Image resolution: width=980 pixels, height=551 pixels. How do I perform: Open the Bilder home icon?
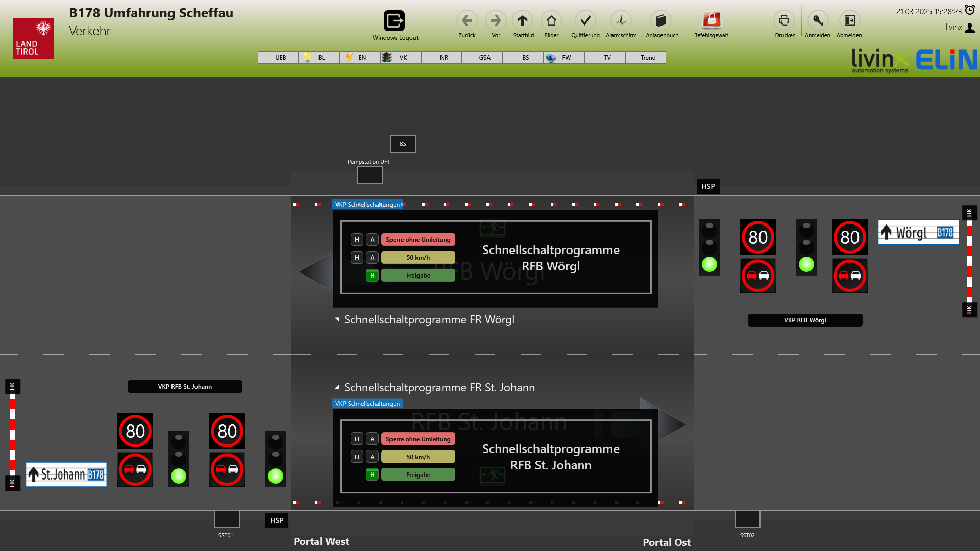tap(551, 21)
